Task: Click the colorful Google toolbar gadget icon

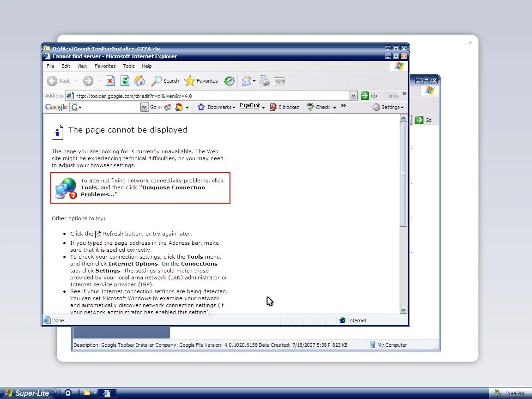Action: (x=179, y=107)
